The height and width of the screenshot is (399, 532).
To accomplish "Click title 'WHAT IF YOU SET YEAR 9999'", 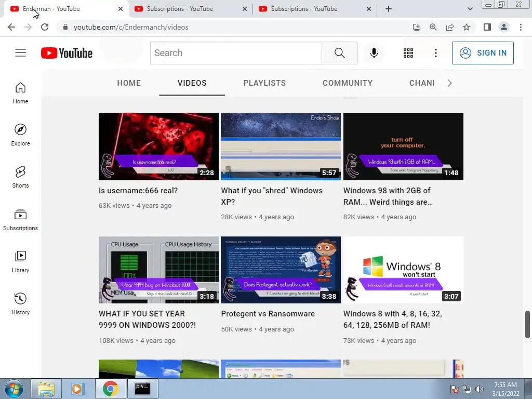I will pyautogui.click(x=147, y=320).
